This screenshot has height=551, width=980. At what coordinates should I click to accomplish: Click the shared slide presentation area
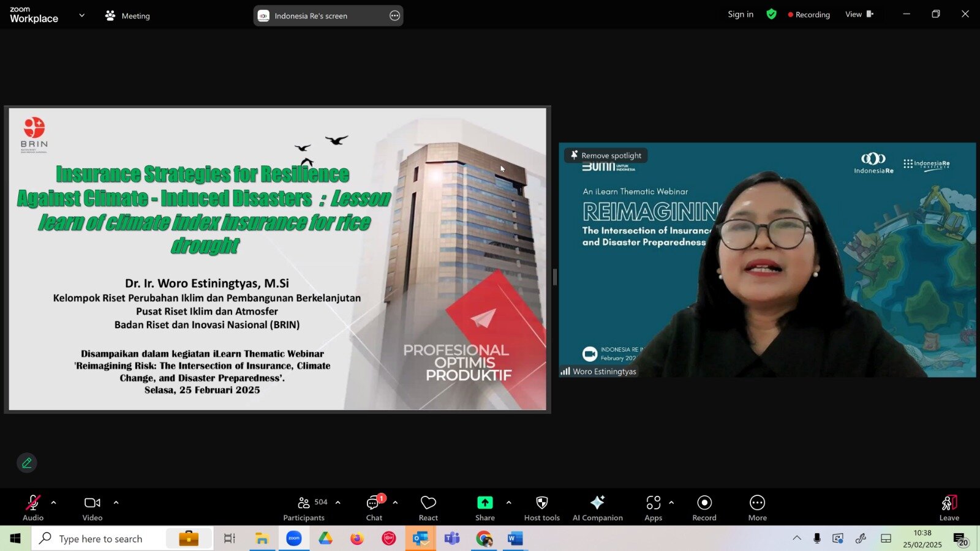277,259
